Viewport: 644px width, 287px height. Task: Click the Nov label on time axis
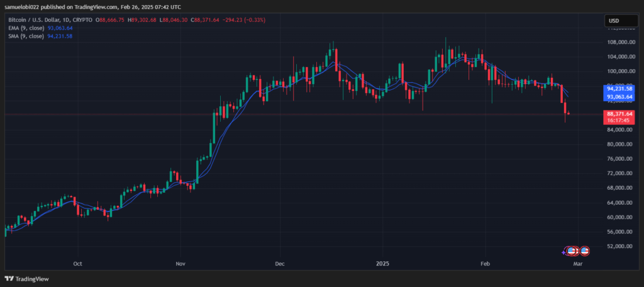click(x=180, y=263)
